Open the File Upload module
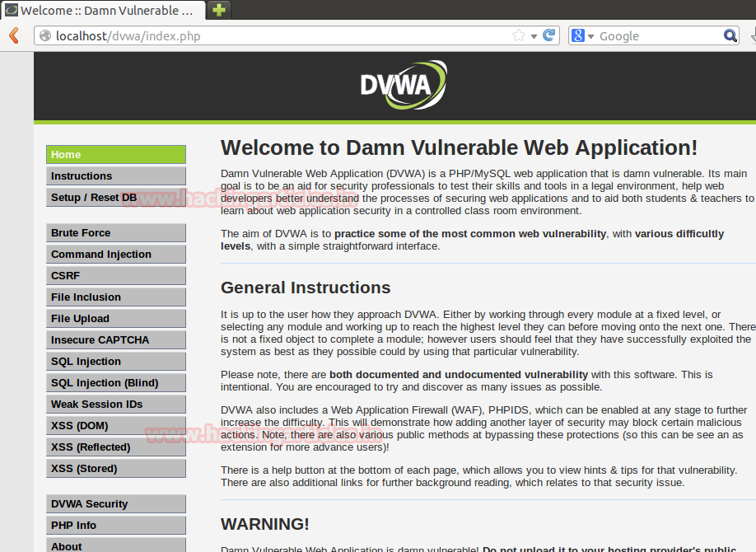This screenshot has width=756, height=552. 116,319
